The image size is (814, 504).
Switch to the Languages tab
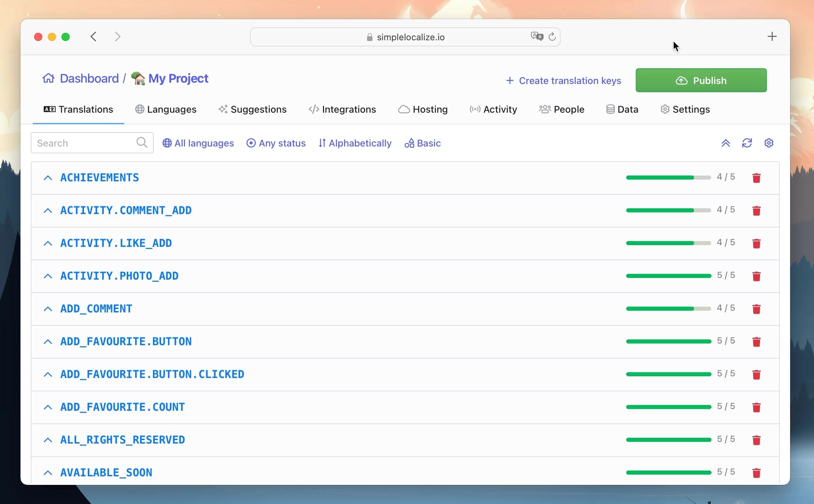pyautogui.click(x=166, y=109)
